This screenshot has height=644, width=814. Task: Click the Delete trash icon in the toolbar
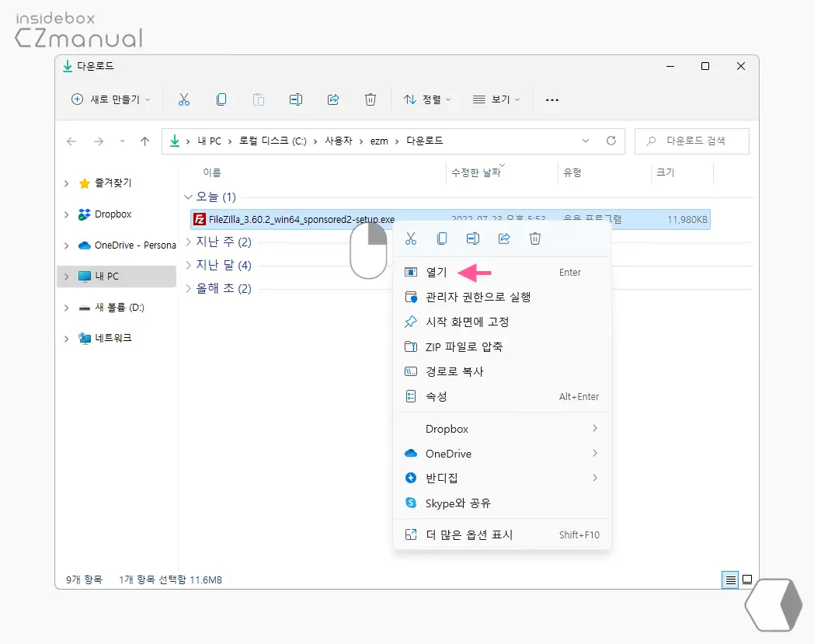[370, 99]
